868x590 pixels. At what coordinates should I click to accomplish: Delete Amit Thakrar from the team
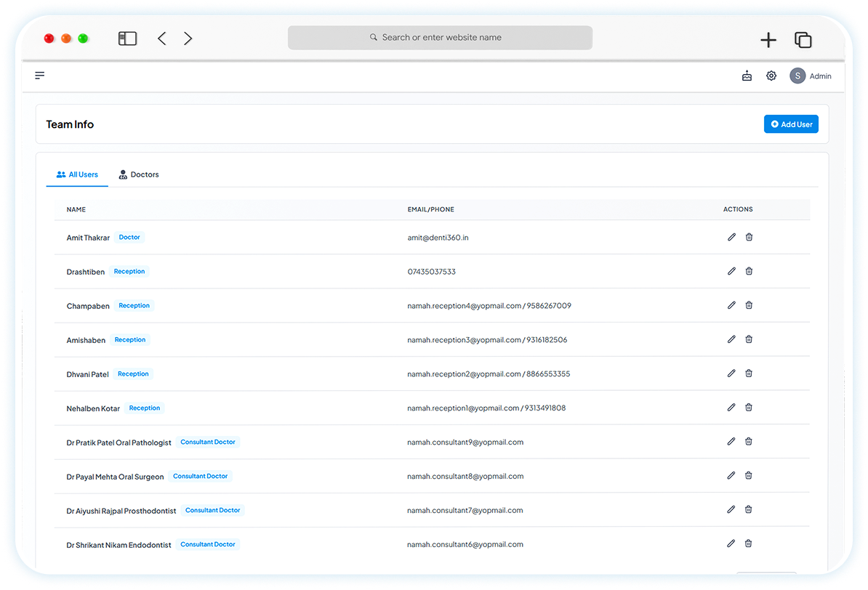pos(749,237)
